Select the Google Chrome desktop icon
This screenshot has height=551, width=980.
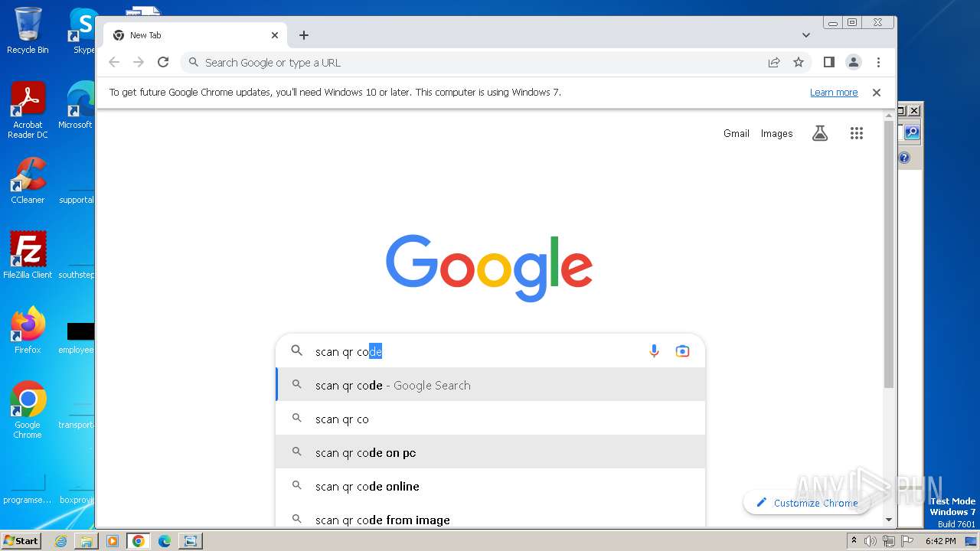pos(28,409)
